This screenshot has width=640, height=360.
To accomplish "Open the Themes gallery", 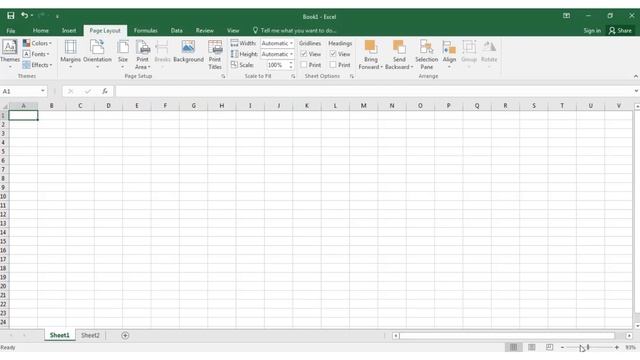I will (9, 54).
